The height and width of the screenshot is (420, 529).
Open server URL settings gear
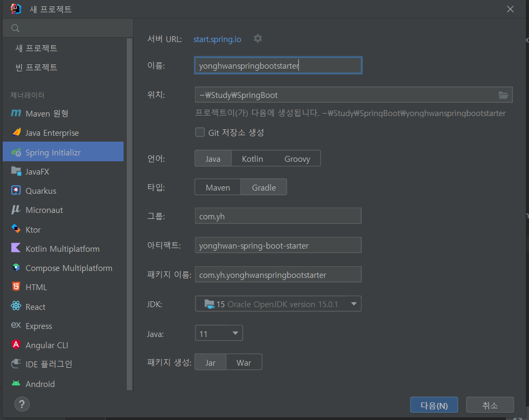point(258,39)
